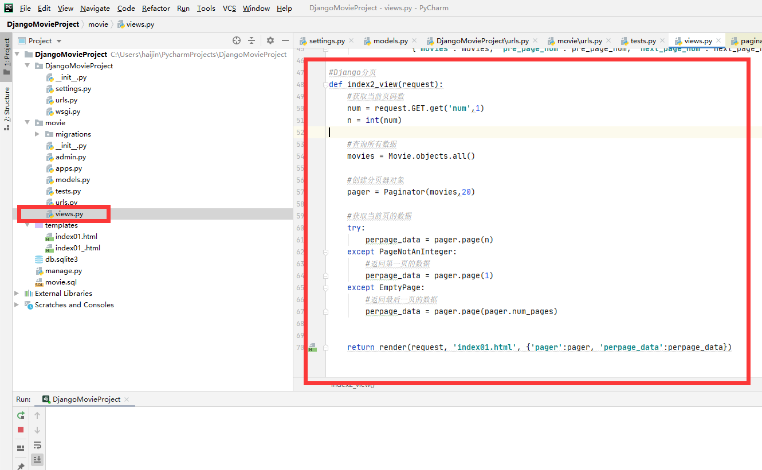Select db.sqlite3 in project tree

[56, 259]
